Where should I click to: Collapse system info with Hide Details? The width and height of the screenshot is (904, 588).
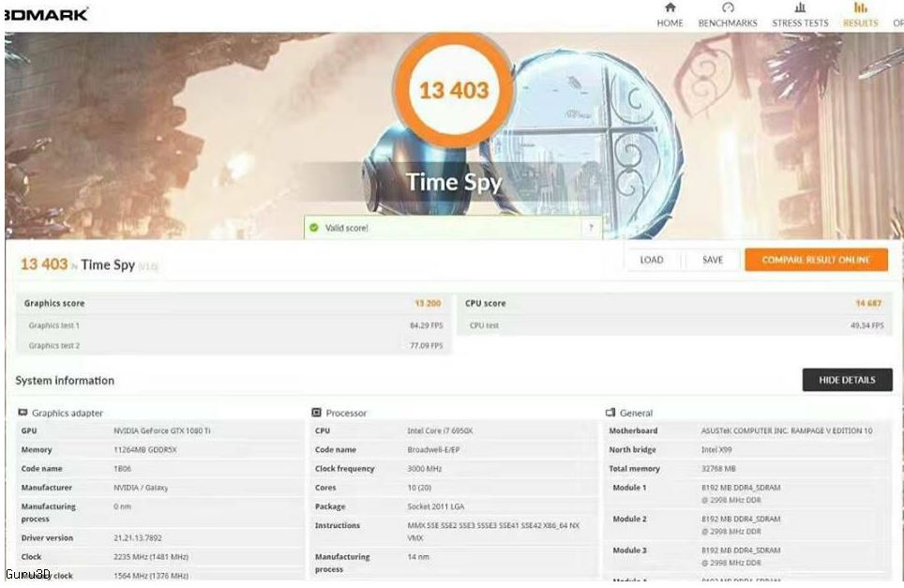click(x=847, y=380)
